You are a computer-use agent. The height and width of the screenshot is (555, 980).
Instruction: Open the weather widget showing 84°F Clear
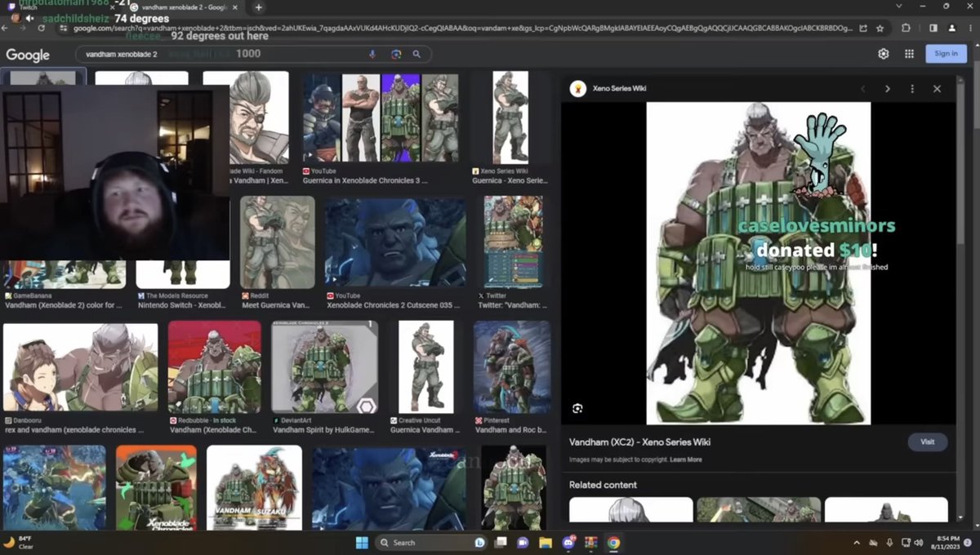20,543
